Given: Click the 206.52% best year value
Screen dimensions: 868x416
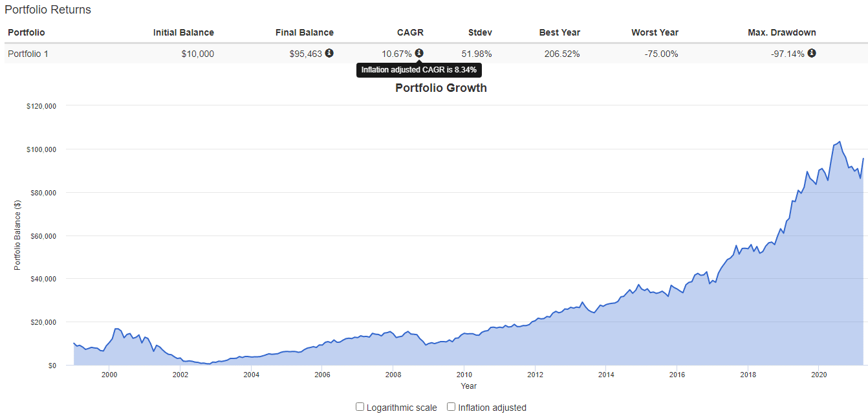Looking at the screenshot, I should pyautogui.click(x=562, y=54).
